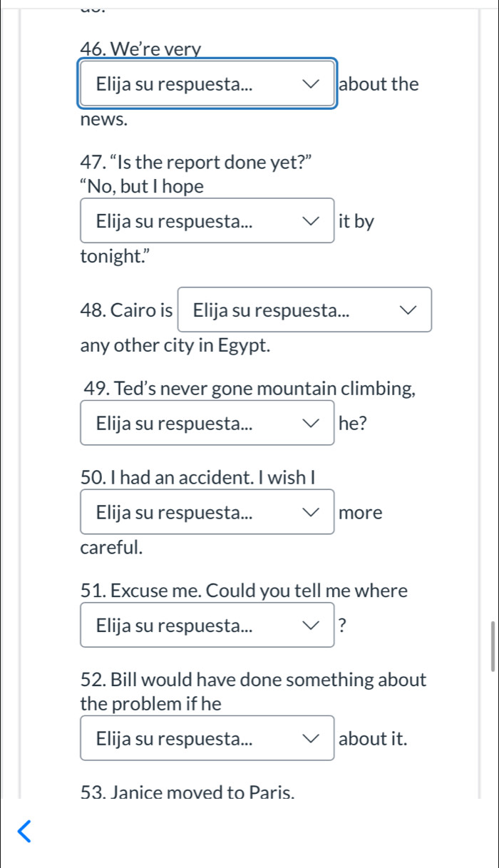Click the 'Bill would have done something' text
Image resolution: width=499 pixels, height=868 pixels.
click(254, 680)
